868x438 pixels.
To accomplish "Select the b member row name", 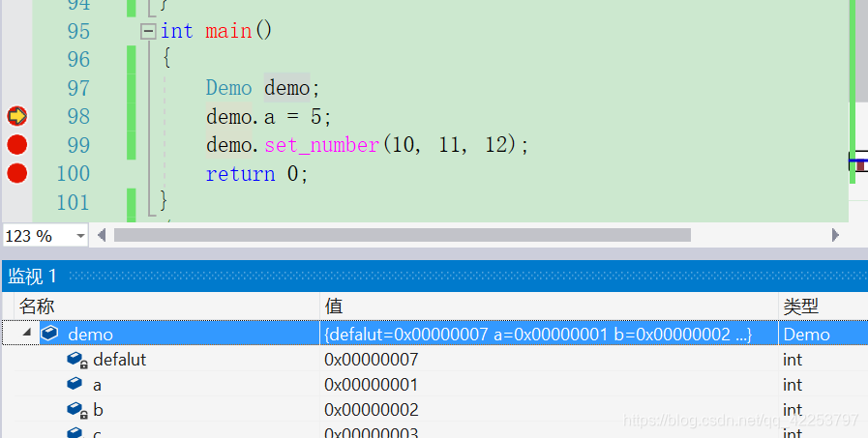I will pyautogui.click(x=98, y=410).
